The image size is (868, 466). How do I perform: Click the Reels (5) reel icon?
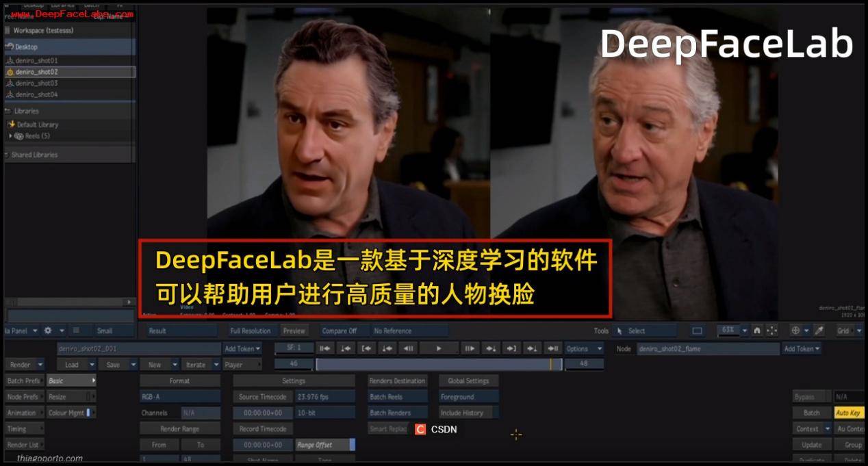coord(18,136)
